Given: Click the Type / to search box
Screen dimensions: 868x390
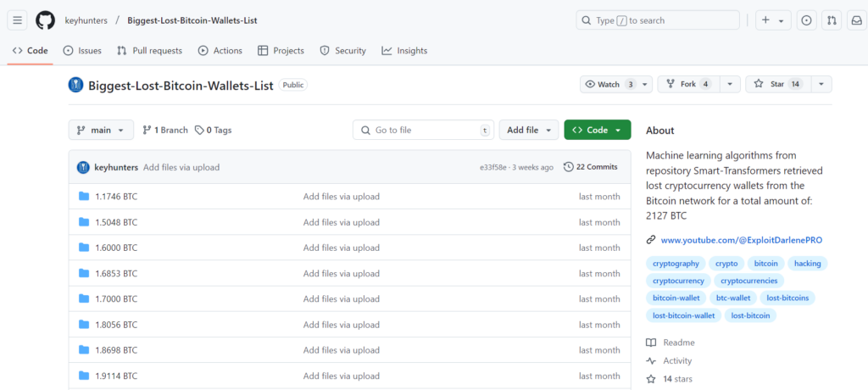Looking at the screenshot, I should pos(658,20).
